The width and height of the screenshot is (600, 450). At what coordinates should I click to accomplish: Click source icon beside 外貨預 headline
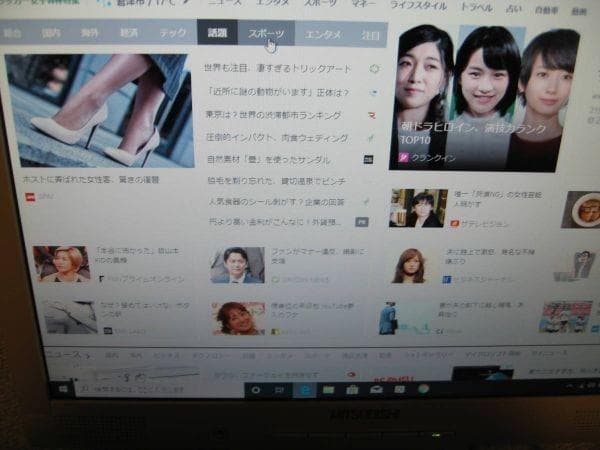tap(362, 222)
